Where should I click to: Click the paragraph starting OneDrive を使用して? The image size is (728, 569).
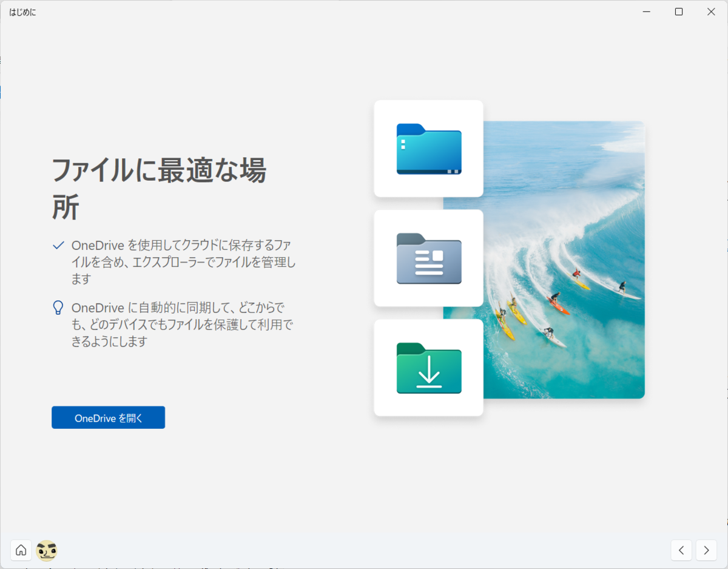(x=183, y=262)
